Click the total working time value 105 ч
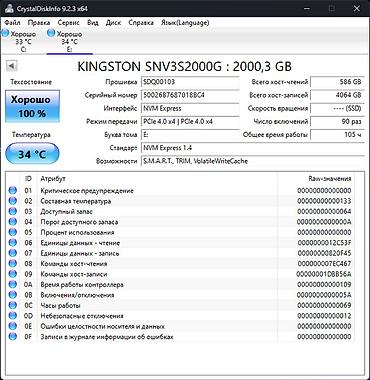 pyautogui.click(x=337, y=135)
